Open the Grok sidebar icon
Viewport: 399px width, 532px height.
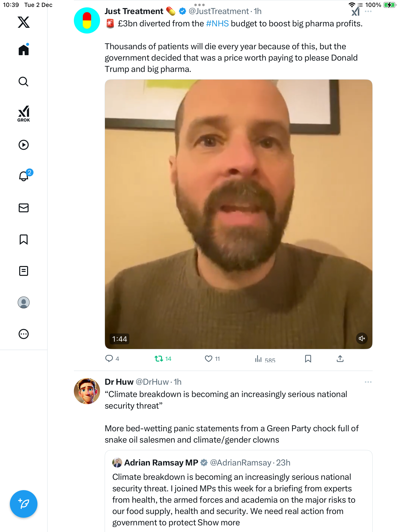[24, 114]
